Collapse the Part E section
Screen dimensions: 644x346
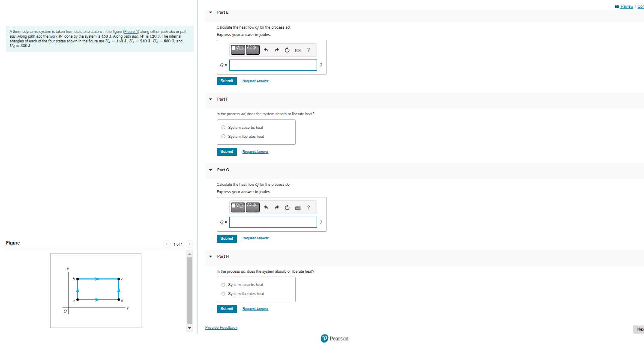click(x=210, y=12)
